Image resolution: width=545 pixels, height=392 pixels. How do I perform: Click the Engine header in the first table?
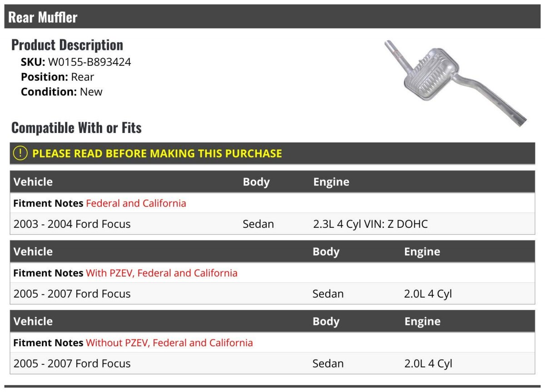331,182
